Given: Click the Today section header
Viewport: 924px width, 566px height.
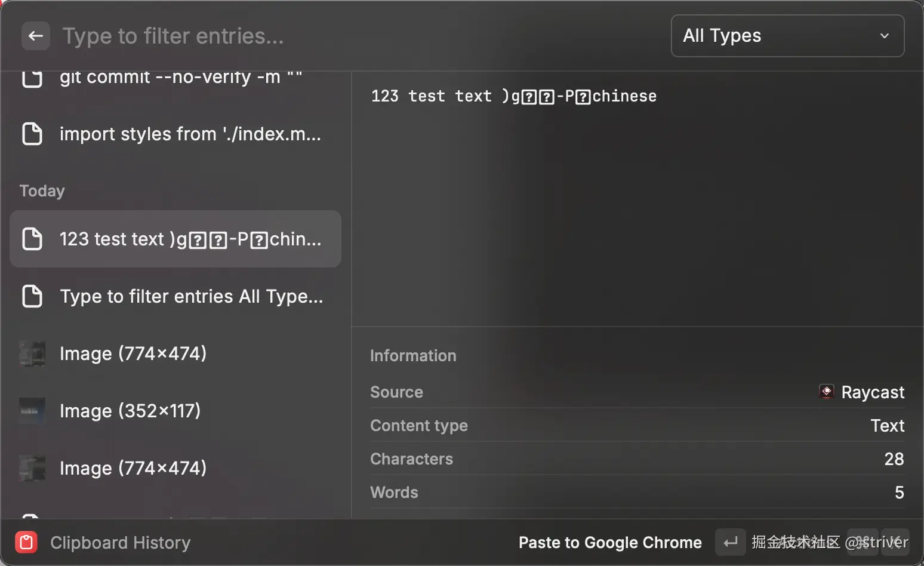Looking at the screenshot, I should [x=42, y=191].
